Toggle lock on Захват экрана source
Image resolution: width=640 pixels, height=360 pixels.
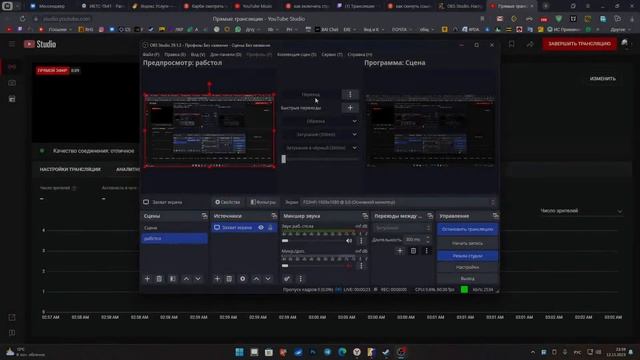(x=270, y=227)
